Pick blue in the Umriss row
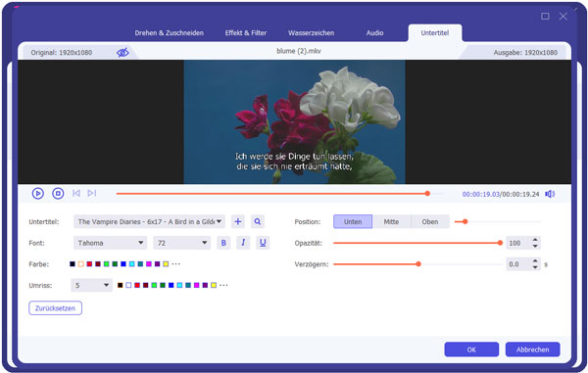Image resolution: width=588 pixels, height=373 pixels. coord(171,285)
